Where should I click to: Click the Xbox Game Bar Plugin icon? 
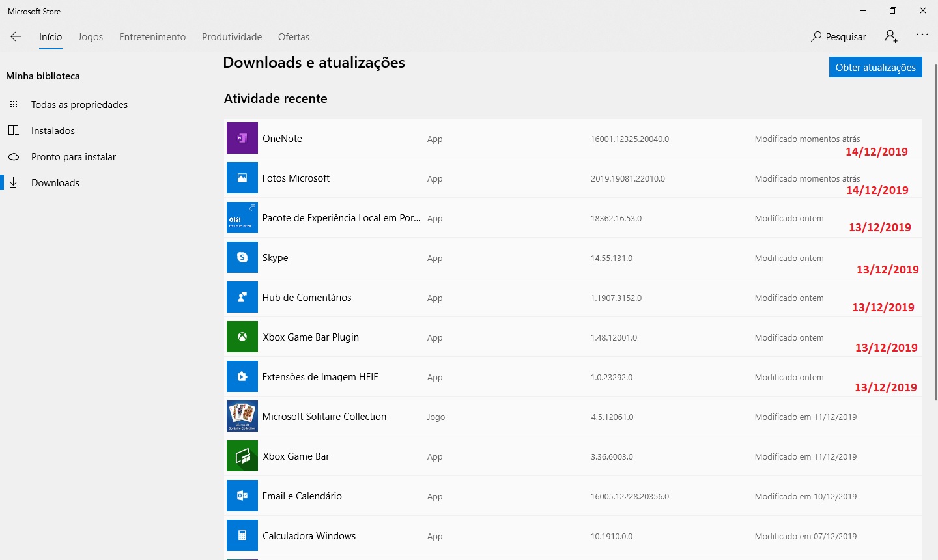pos(242,337)
